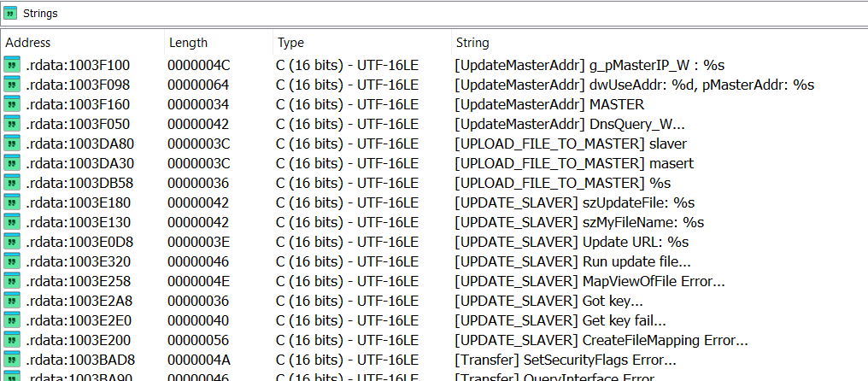Viewport: 868px width, 381px height.
Task: Click the row icon beside .rdata:1003F160
Action: [12, 104]
